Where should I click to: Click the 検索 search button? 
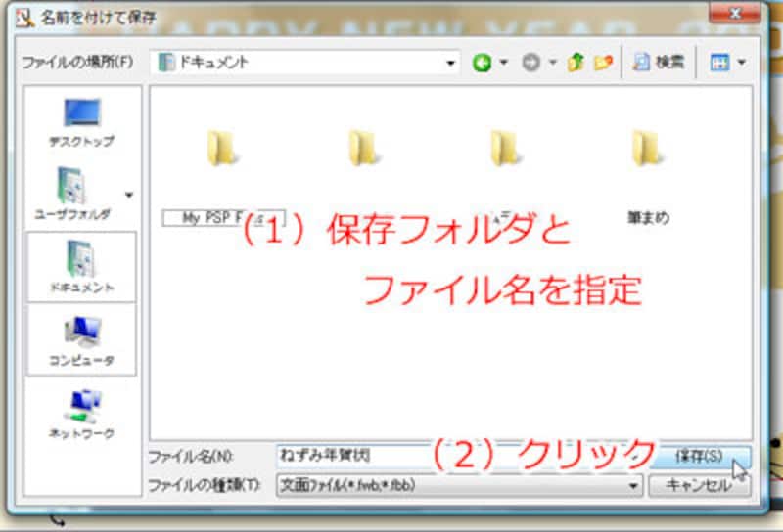[659, 62]
